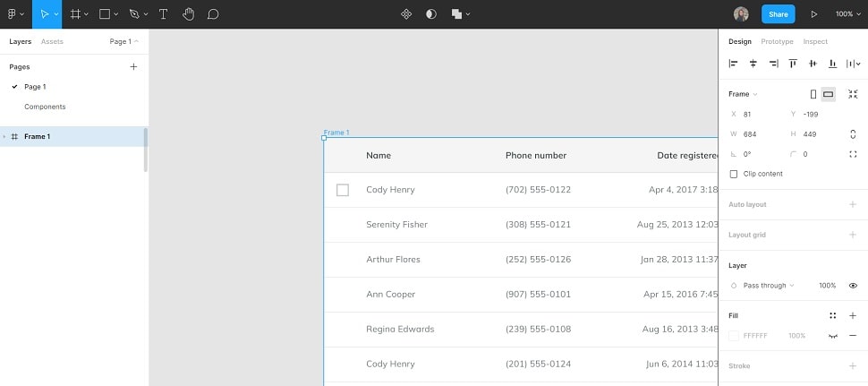Tick the Cody Henry row checkbox

click(343, 190)
